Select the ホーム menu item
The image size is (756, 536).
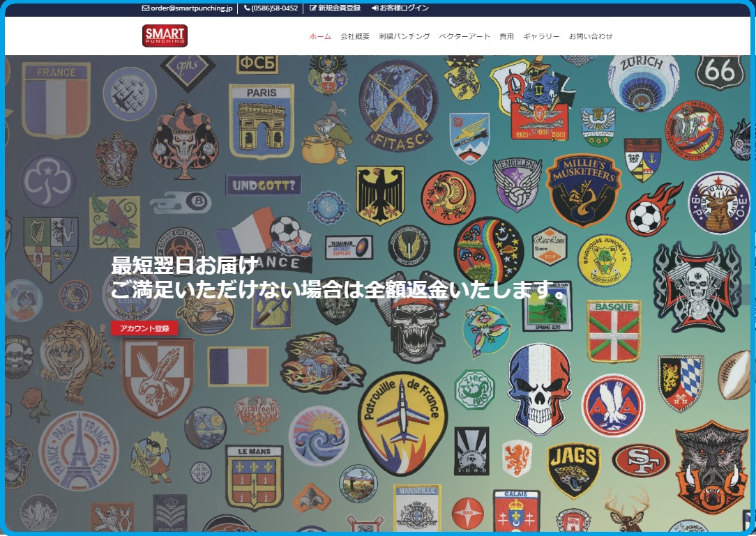(x=320, y=37)
